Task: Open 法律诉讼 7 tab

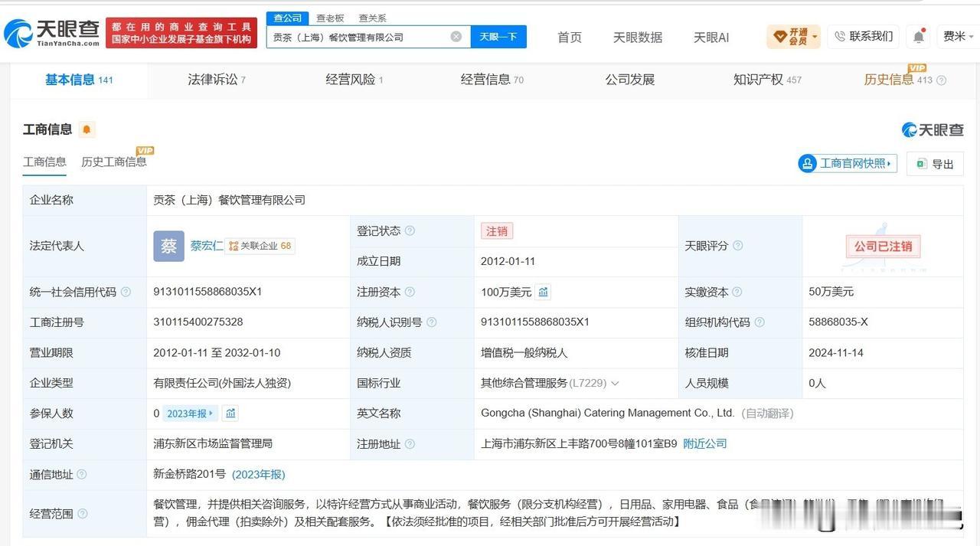Action: pyautogui.click(x=217, y=80)
